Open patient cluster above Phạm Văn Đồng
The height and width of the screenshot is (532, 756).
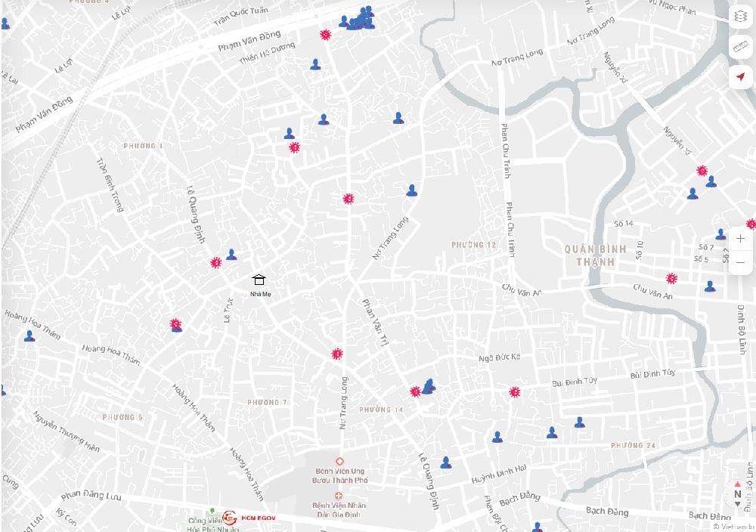358,20
